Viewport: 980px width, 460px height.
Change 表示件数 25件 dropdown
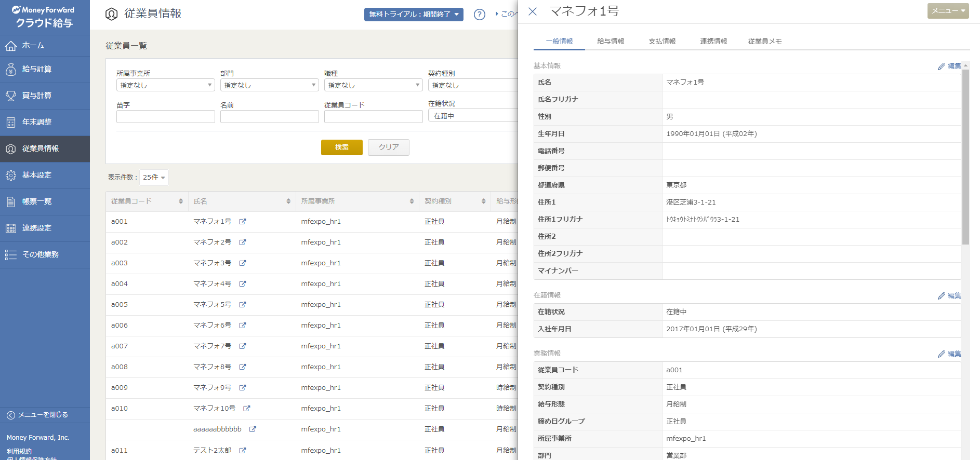pos(154,178)
